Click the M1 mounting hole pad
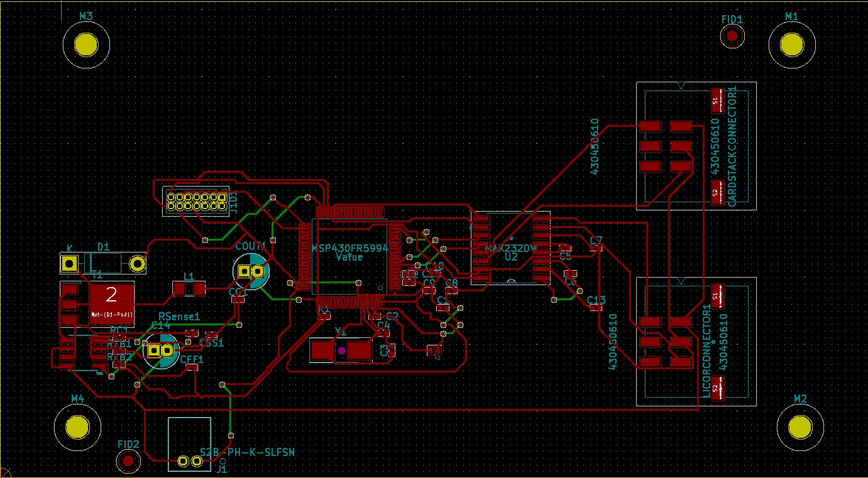 pos(791,45)
